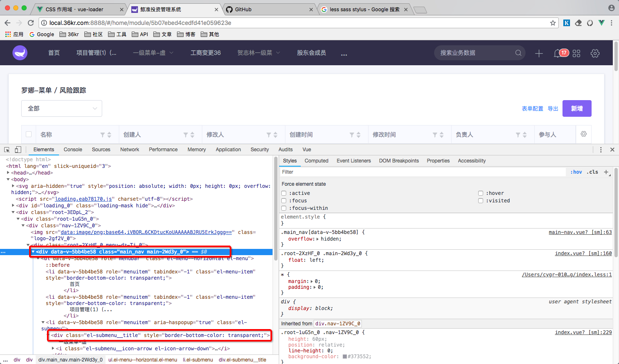Click the filter funnel on 修改时间 column
619x364 pixels.
435,135
